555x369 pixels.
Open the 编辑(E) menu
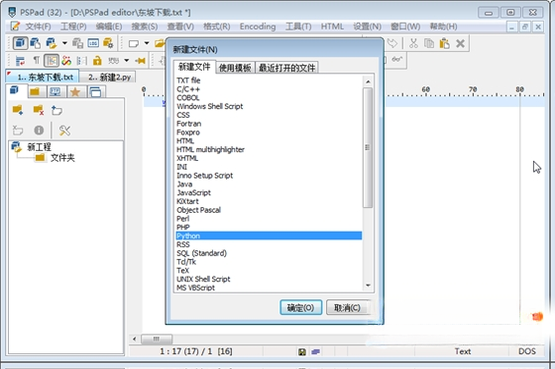(x=109, y=27)
